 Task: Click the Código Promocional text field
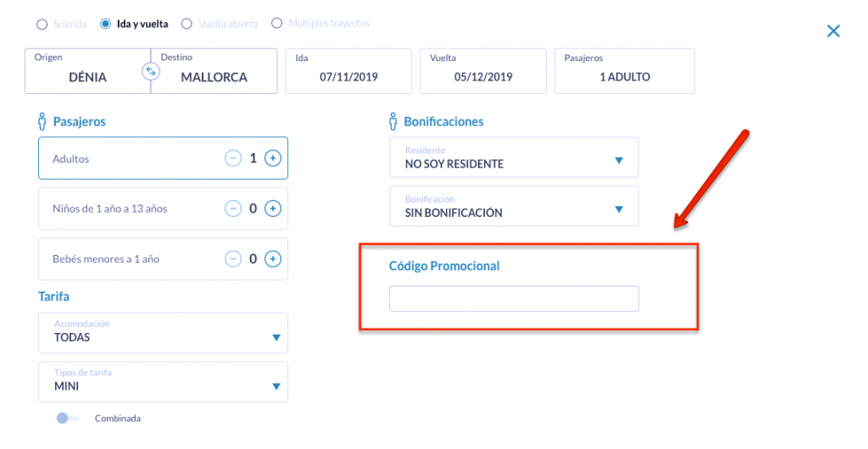(514, 299)
